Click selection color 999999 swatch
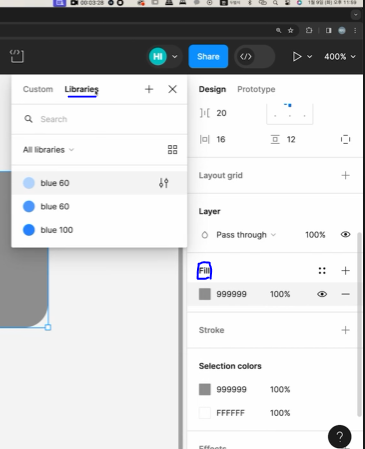Viewport: 365px width, 449px height. [205, 389]
